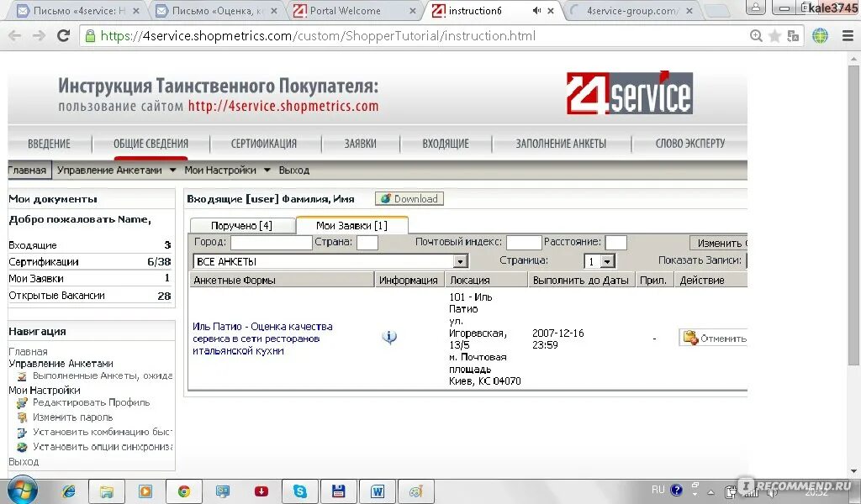Viewport: 861px width, 504px height.
Task: Open the ВВЕДЕНИЕ tutorial section
Action: point(49,144)
